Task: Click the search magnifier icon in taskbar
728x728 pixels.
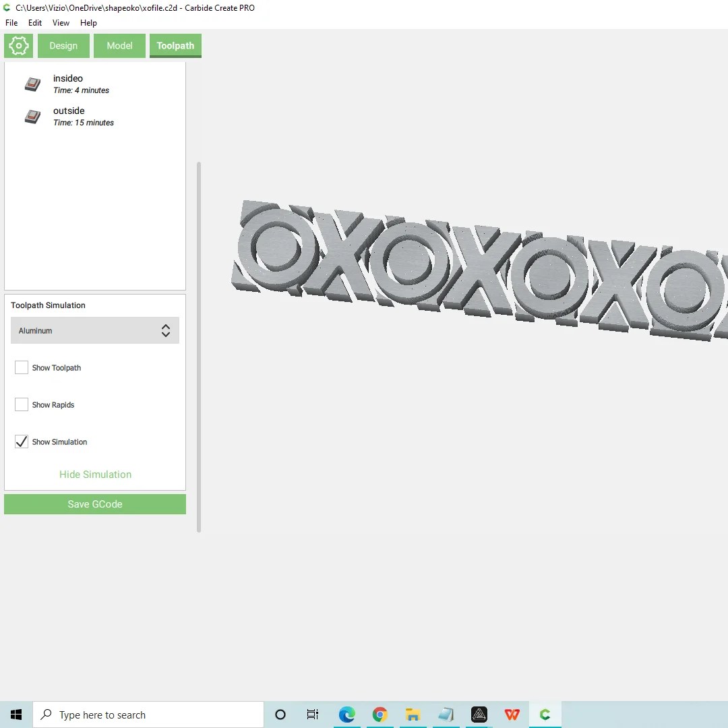Action: point(46,714)
